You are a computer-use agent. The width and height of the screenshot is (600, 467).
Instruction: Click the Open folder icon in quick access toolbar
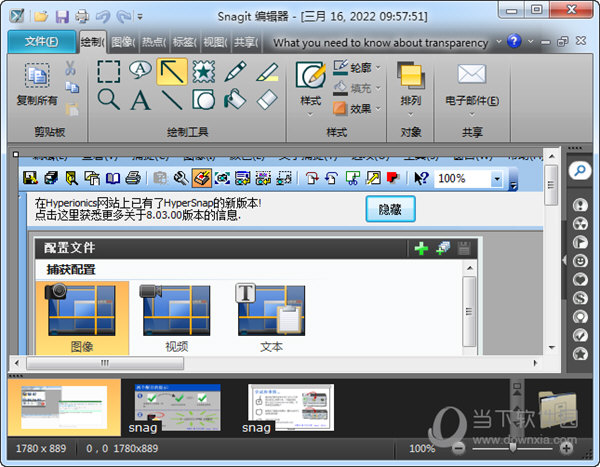(x=41, y=16)
